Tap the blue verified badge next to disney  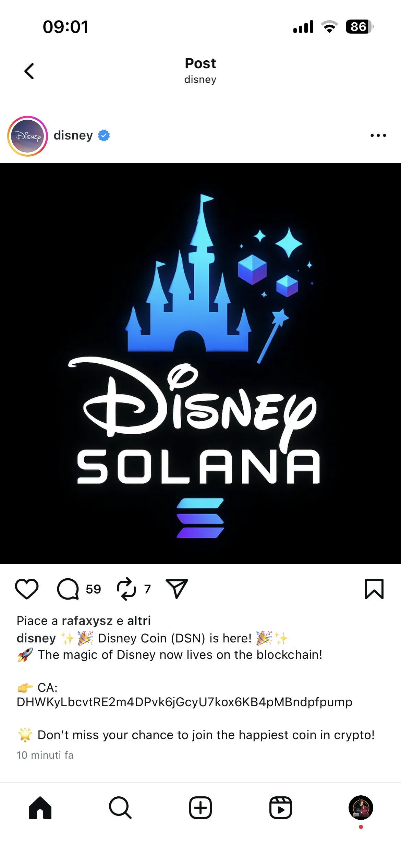click(104, 135)
